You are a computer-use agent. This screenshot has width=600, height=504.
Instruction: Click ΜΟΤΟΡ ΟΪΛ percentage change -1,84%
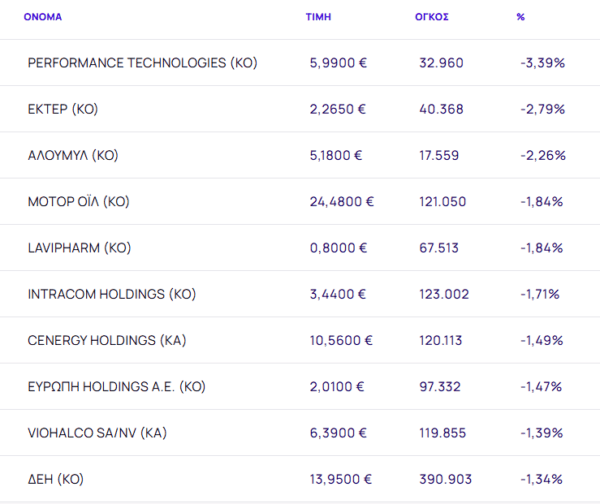coord(542,202)
